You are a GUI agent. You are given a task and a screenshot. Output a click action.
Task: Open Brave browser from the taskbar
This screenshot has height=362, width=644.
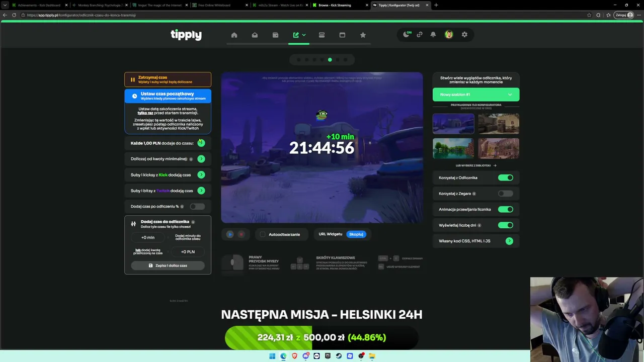tap(294, 356)
